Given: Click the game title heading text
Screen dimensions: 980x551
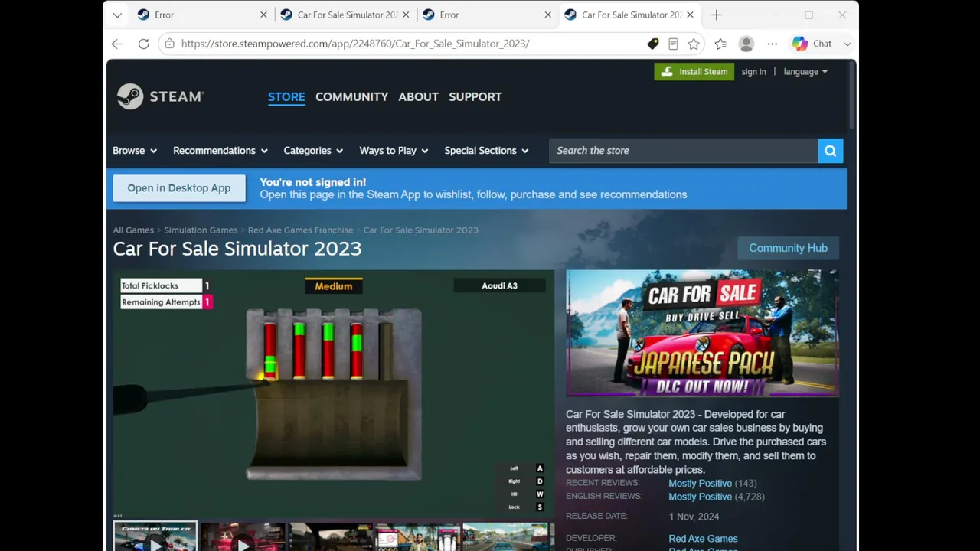Looking at the screenshot, I should (237, 249).
